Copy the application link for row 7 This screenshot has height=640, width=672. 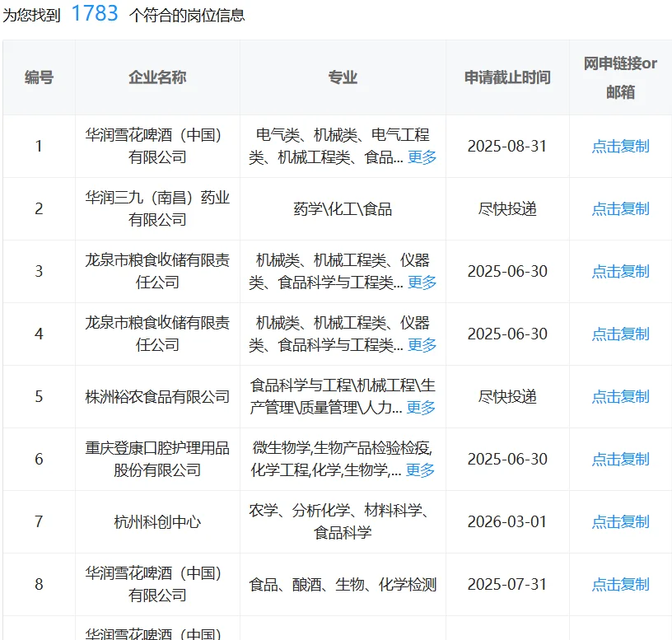(620, 521)
